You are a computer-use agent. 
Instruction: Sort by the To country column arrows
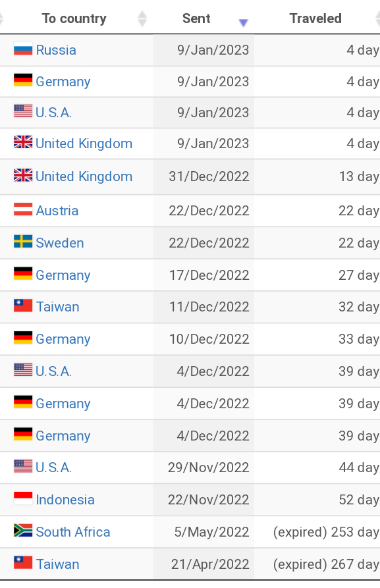coord(142,18)
